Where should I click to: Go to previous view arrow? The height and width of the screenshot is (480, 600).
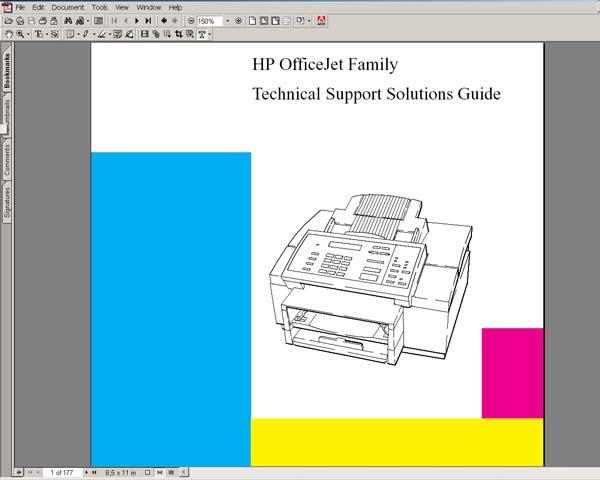[164, 21]
